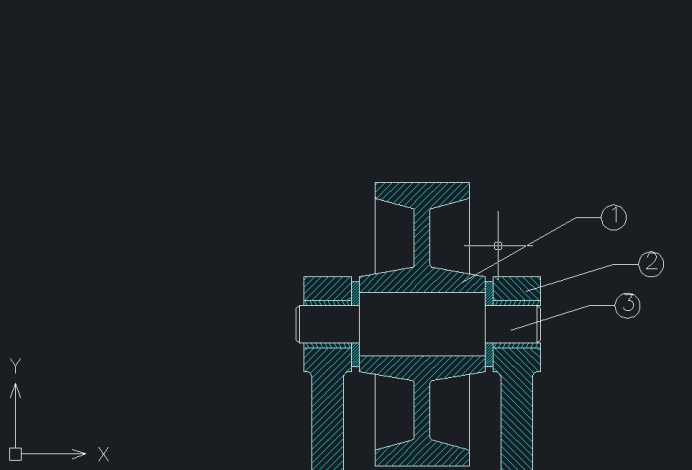Viewport: 692px width, 470px height.
Task: Click the Y axis label of UCS icon
Action: coord(15,366)
